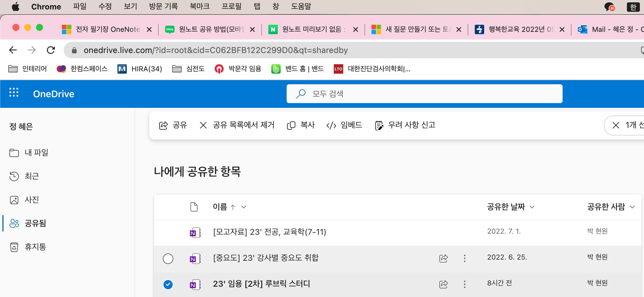Screen dimensions: 644x297
Task: Open 23' 임용 [2차] 루브릭 스터디 notebook
Action: (262, 284)
